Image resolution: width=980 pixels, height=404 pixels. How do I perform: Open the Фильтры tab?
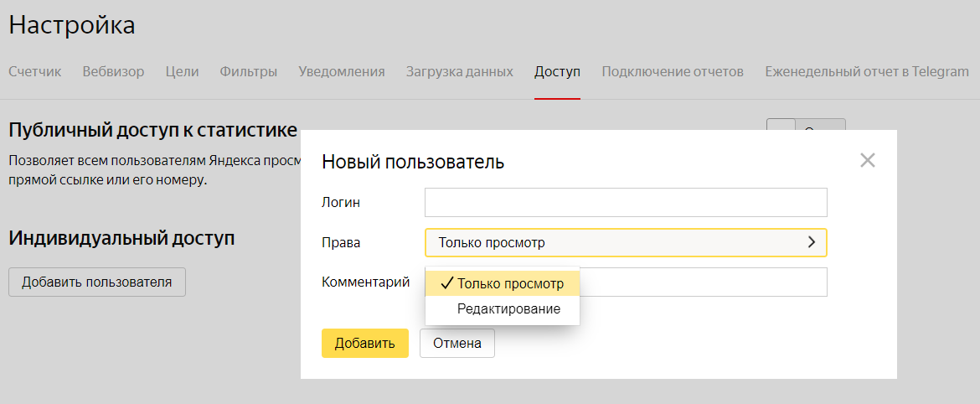pos(248,71)
